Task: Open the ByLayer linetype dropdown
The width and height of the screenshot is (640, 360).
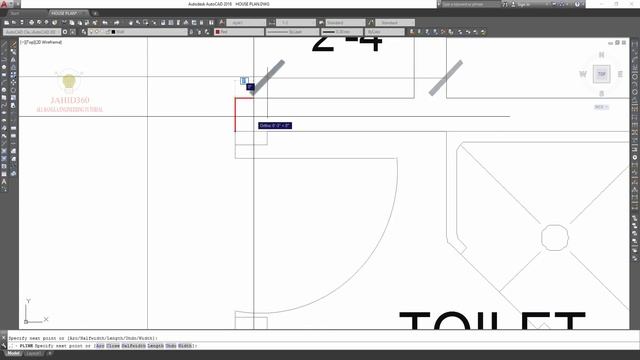Action: [x=292, y=31]
